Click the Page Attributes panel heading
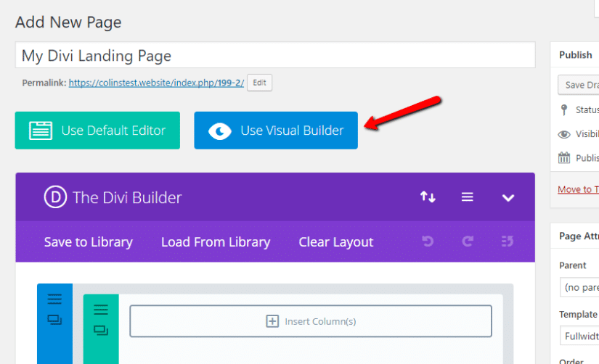The image size is (599, 364). click(x=579, y=236)
